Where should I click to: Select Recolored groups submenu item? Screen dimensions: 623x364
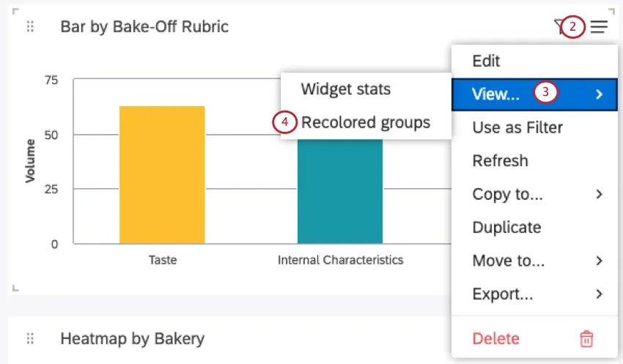coord(366,122)
